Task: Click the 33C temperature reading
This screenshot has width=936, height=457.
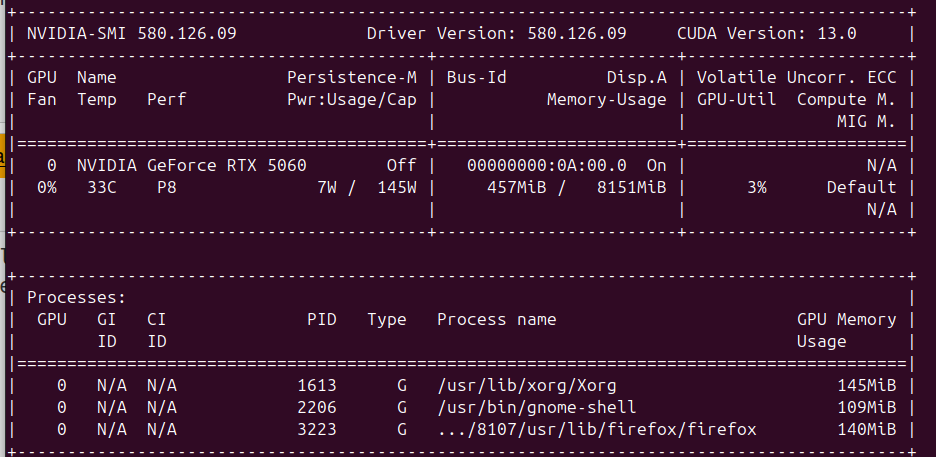Action: point(96,187)
